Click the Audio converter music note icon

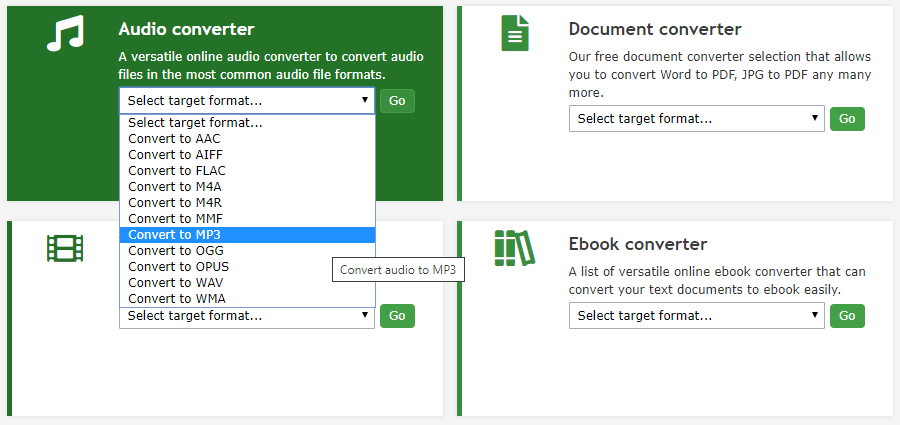click(x=65, y=33)
